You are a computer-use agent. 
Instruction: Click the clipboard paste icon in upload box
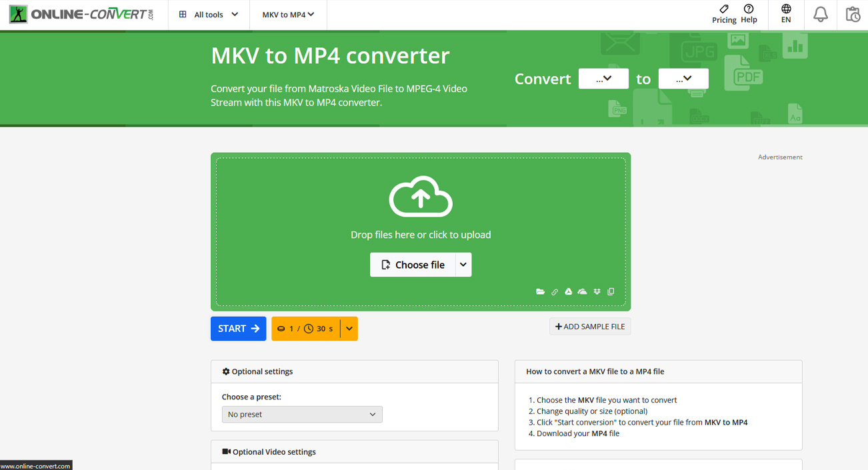pyautogui.click(x=611, y=292)
